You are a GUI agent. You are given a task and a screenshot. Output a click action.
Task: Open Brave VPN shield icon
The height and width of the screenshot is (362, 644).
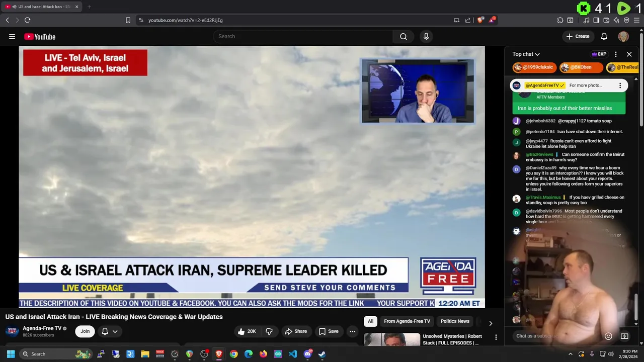pyautogui.click(x=626, y=20)
